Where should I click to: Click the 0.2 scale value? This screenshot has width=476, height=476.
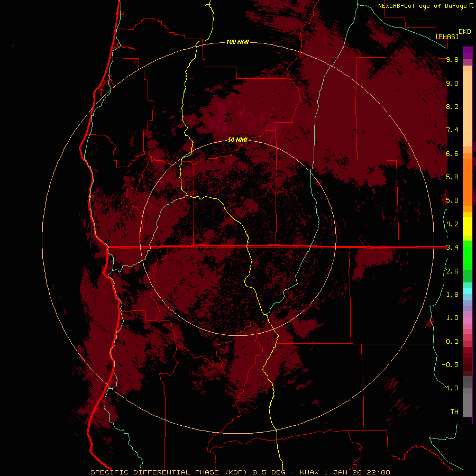[452, 342]
